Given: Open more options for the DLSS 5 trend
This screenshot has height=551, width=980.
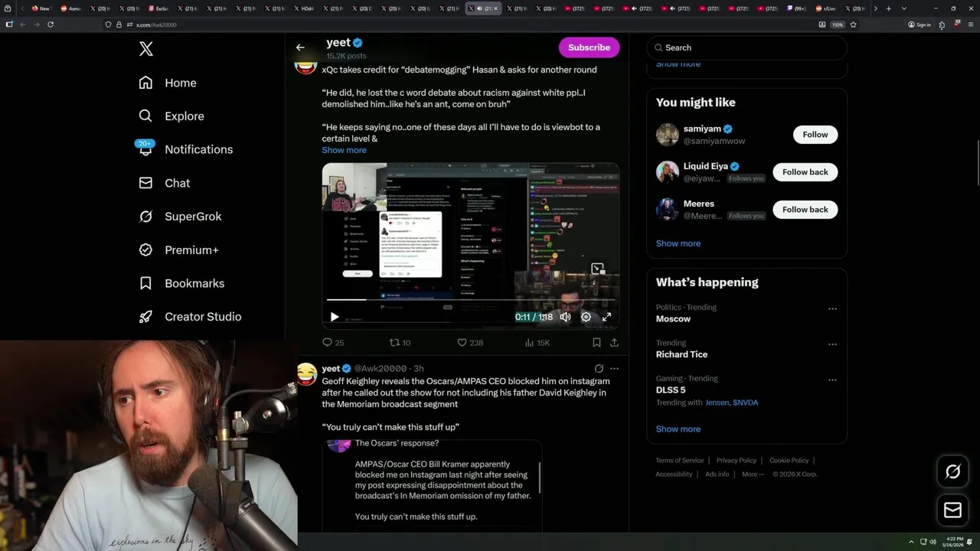Looking at the screenshot, I should 832,380.
